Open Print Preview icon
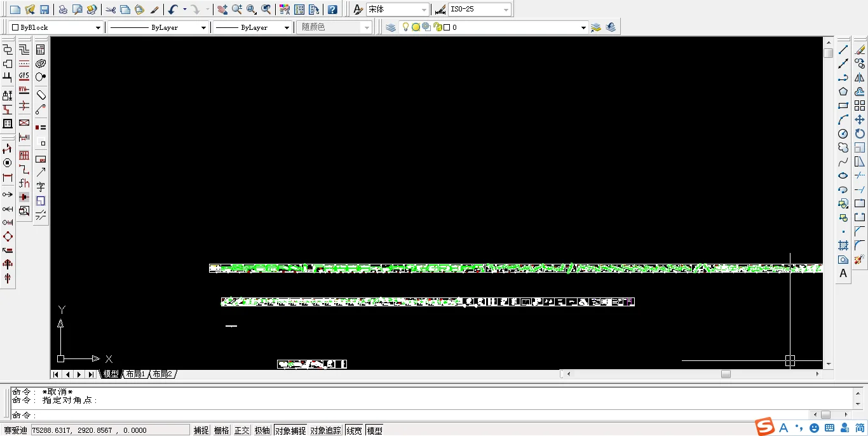This screenshot has width=868, height=436. pos(77,10)
